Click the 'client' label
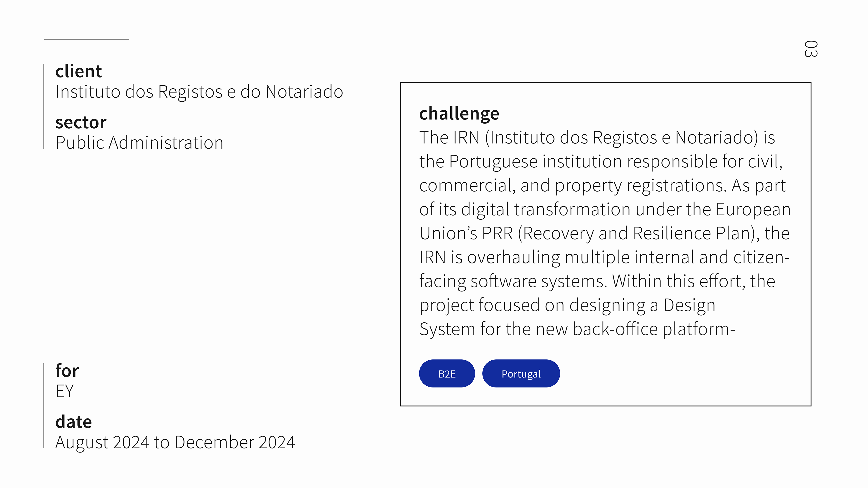The height and width of the screenshot is (488, 868). pyautogui.click(x=78, y=71)
